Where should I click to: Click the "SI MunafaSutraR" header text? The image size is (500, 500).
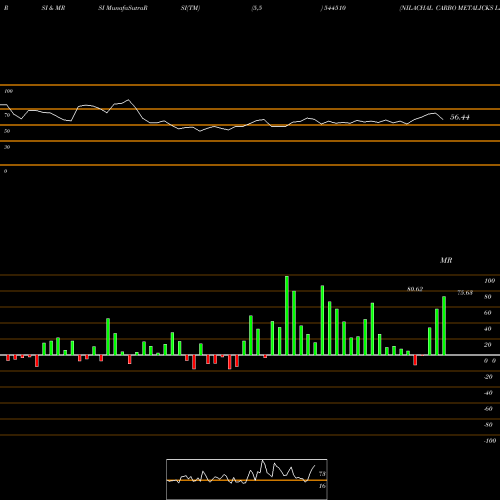pos(123,8)
